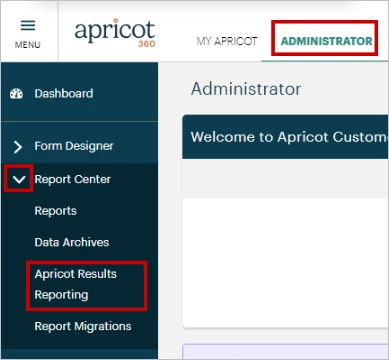Collapse the Report Center chevron

[19, 179]
